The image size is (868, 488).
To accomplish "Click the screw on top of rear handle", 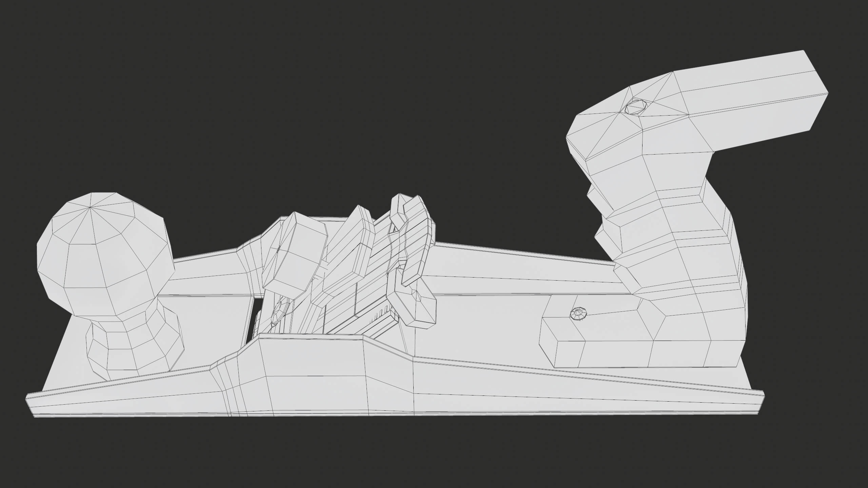I will pyautogui.click(x=636, y=107).
